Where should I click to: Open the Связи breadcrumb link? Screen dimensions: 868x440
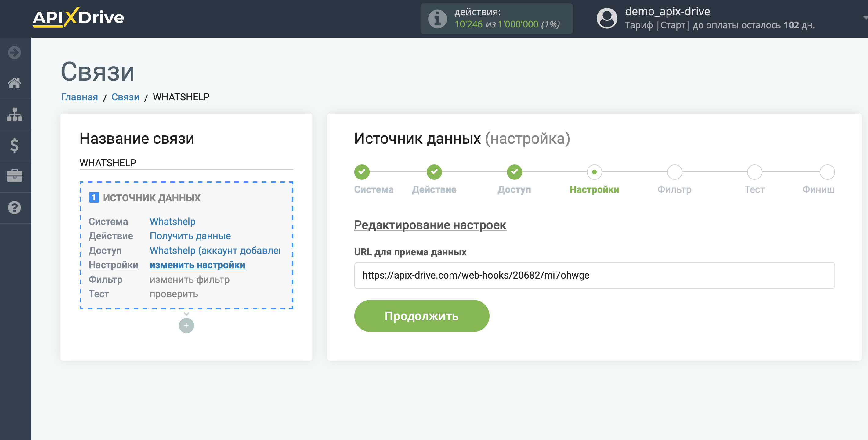tap(125, 97)
